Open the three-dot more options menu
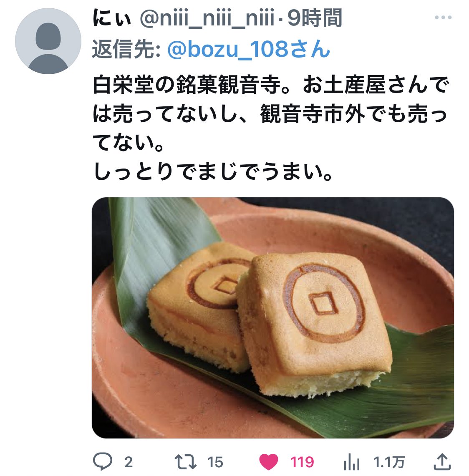Screen dimensions: 469x476 [443, 17]
